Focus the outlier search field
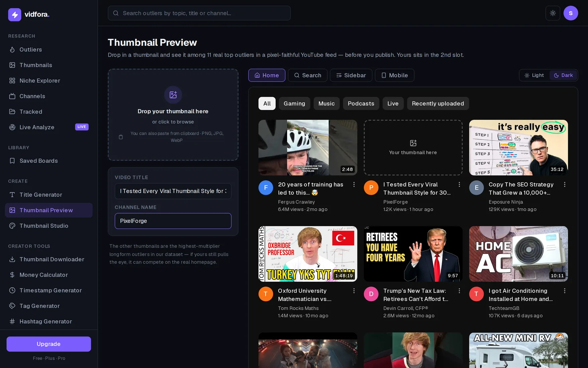 coord(199,13)
